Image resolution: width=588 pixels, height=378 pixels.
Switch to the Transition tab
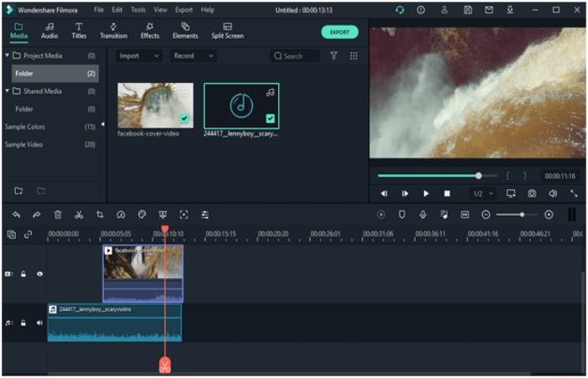coord(113,31)
